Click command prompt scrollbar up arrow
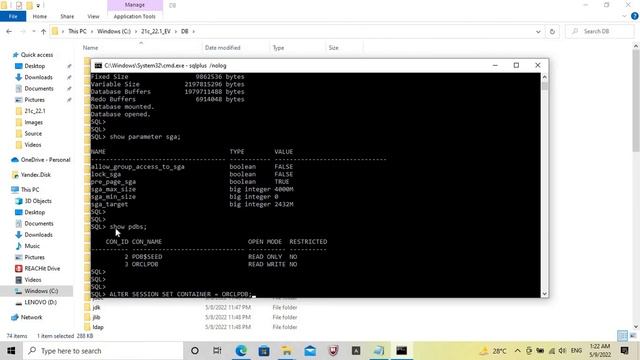 point(544,77)
